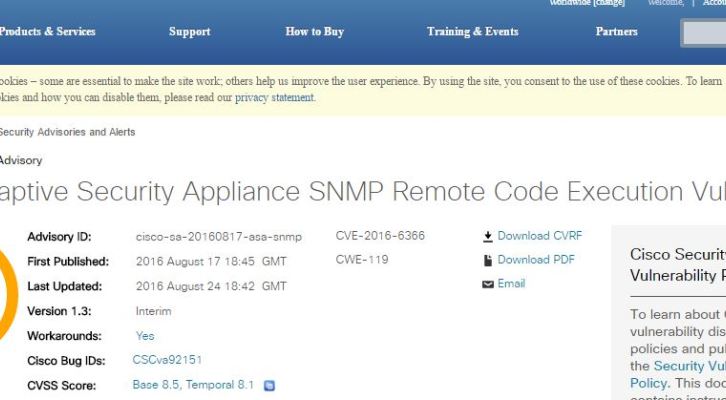Select advisory ID cisco-sa-20160817-asa-snmp
Image resolution: width=726 pixels, height=400 pixels.
point(219,237)
